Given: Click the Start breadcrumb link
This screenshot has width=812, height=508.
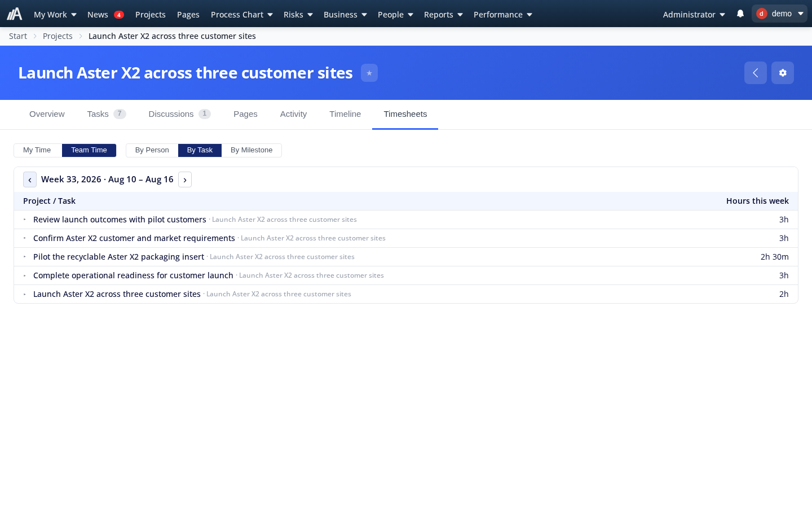Looking at the screenshot, I should click(18, 36).
